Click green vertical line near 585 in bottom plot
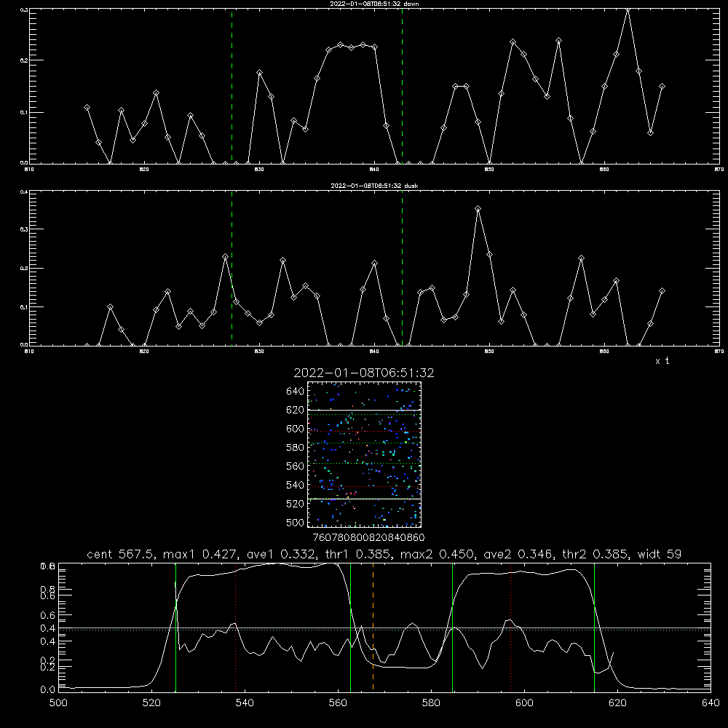Viewport: 728px width, 728px height. tap(453, 628)
